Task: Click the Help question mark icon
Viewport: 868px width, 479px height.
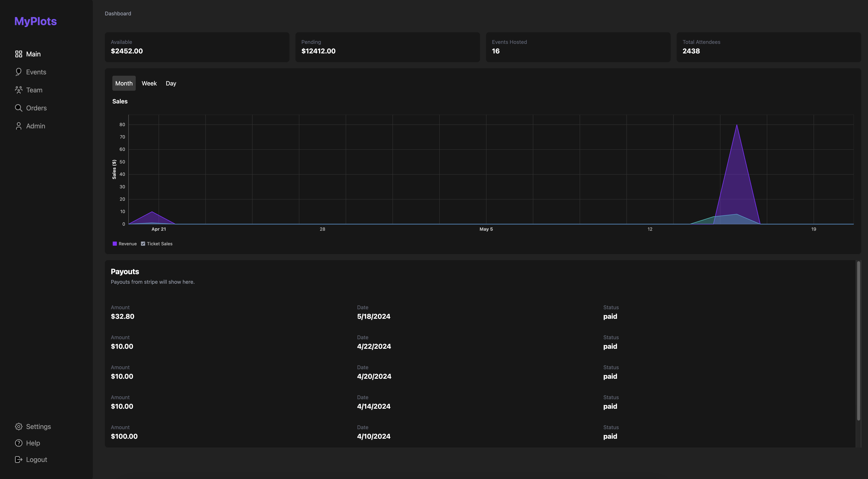Action: pos(19,443)
